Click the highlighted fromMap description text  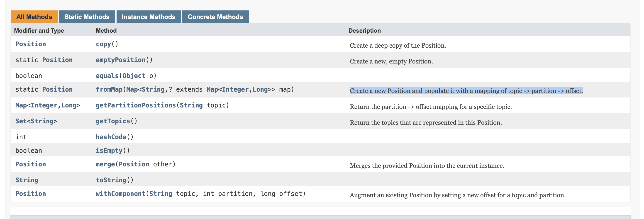tap(466, 91)
